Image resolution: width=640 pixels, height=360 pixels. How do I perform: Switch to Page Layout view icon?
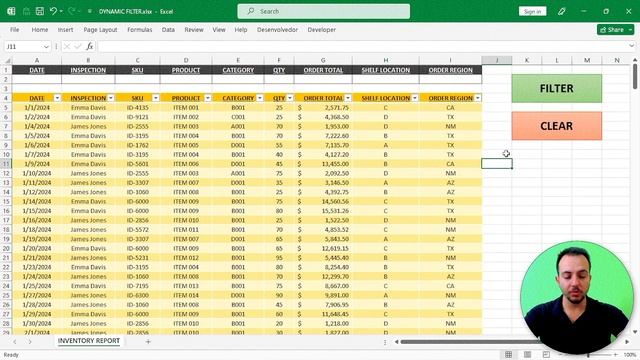coord(527,355)
